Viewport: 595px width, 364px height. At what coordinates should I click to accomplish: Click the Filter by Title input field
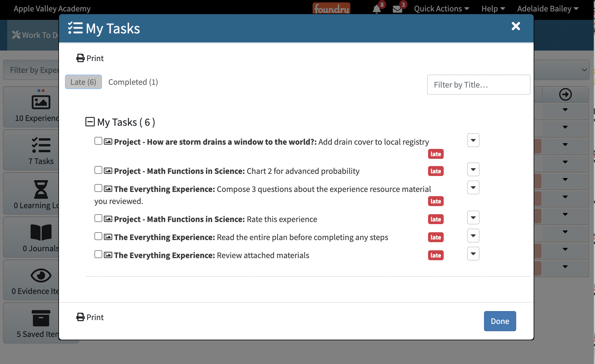click(x=478, y=85)
